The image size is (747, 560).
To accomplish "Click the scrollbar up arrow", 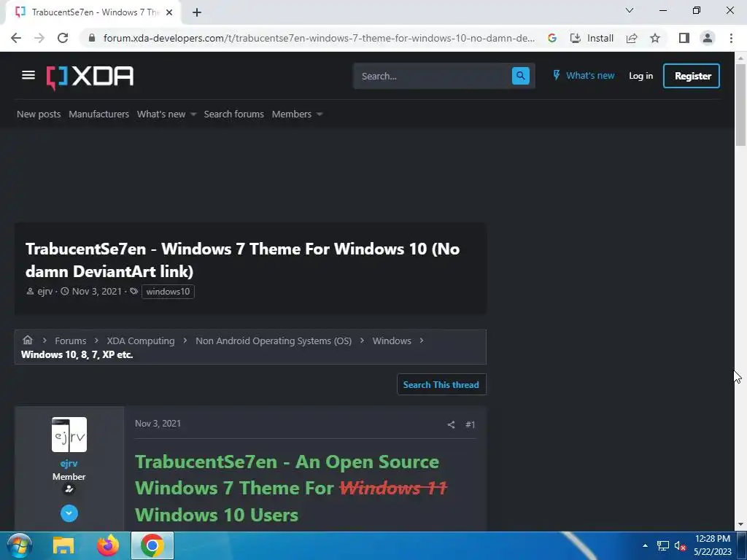I will point(740,58).
